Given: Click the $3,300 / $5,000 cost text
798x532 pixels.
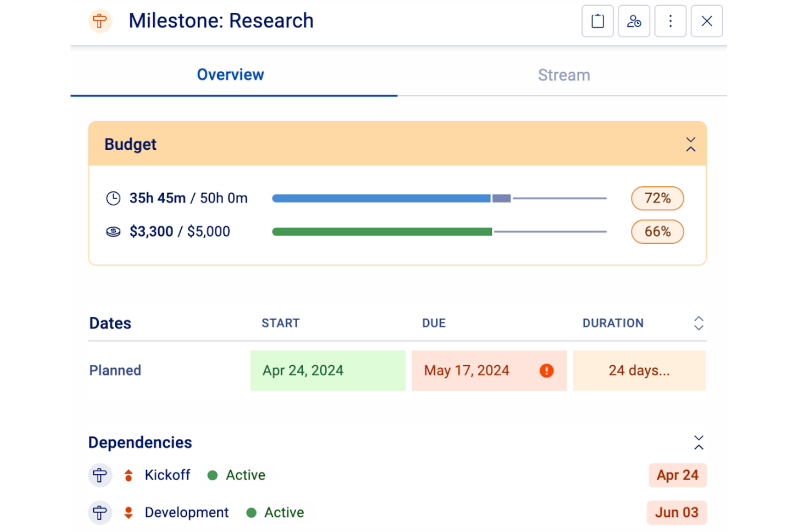Looking at the screenshot, I should click(180, 232).
